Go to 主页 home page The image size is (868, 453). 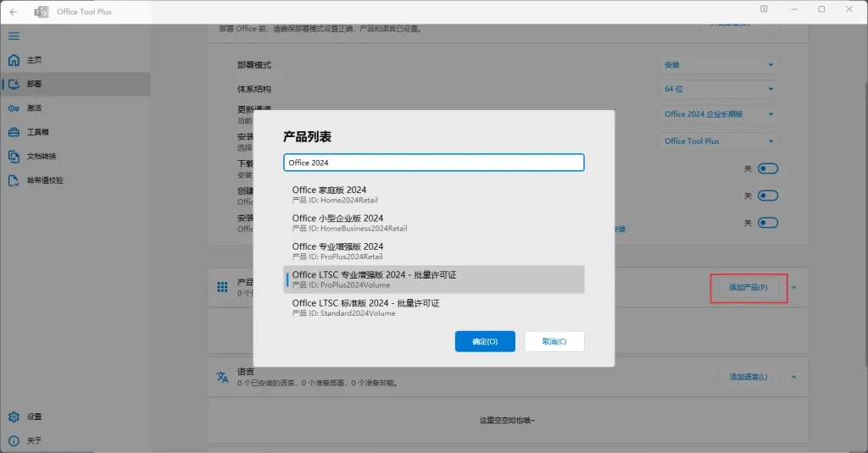point(75,60)
